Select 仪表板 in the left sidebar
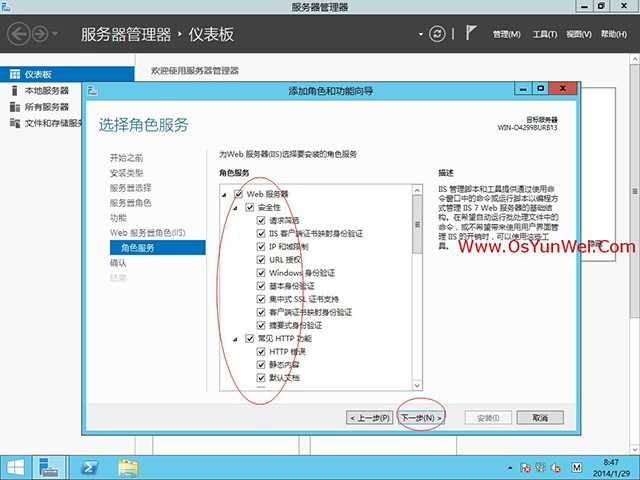The width and height of the screenshot is (640, 480). (x=67, y=74)
